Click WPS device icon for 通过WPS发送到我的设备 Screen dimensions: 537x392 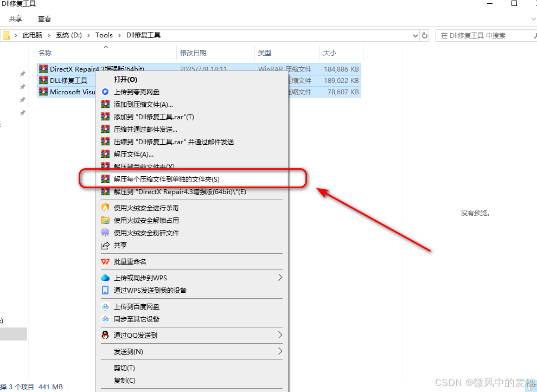(x=105, y=290)
